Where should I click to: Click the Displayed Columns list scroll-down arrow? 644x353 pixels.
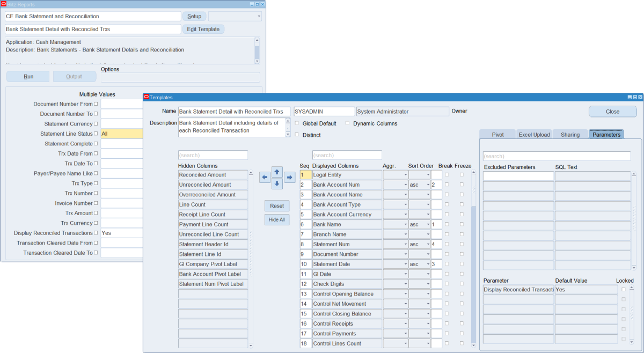click(473, 345)
